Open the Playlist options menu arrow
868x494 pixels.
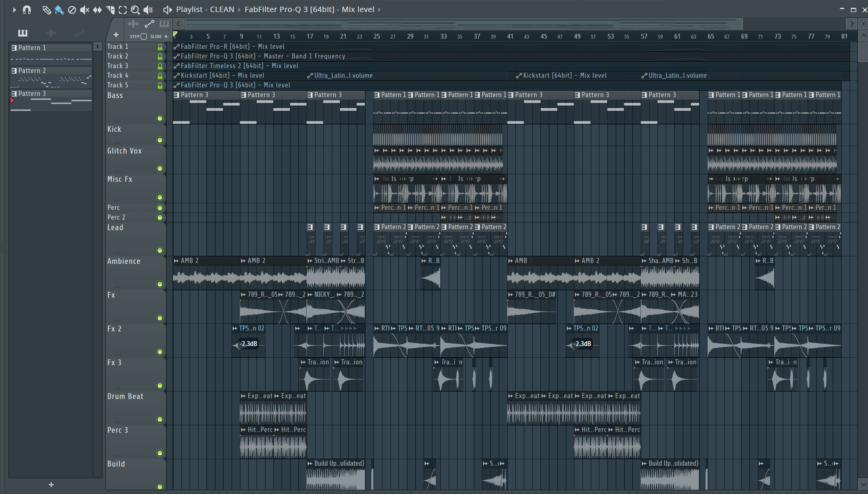14,10
